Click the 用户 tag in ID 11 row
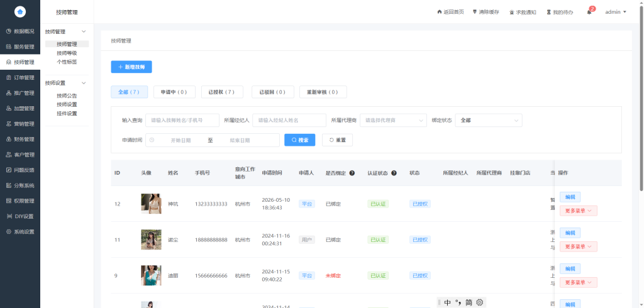Image resolution: width=644 pixels, height=308 pixels. click(x=307, y=240)
